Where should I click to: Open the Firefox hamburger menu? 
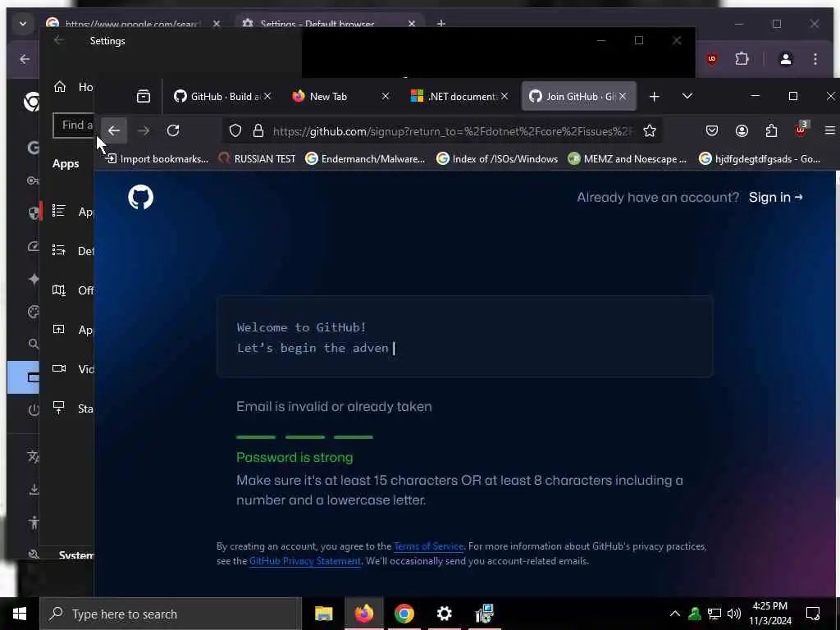tap(830, 130)
